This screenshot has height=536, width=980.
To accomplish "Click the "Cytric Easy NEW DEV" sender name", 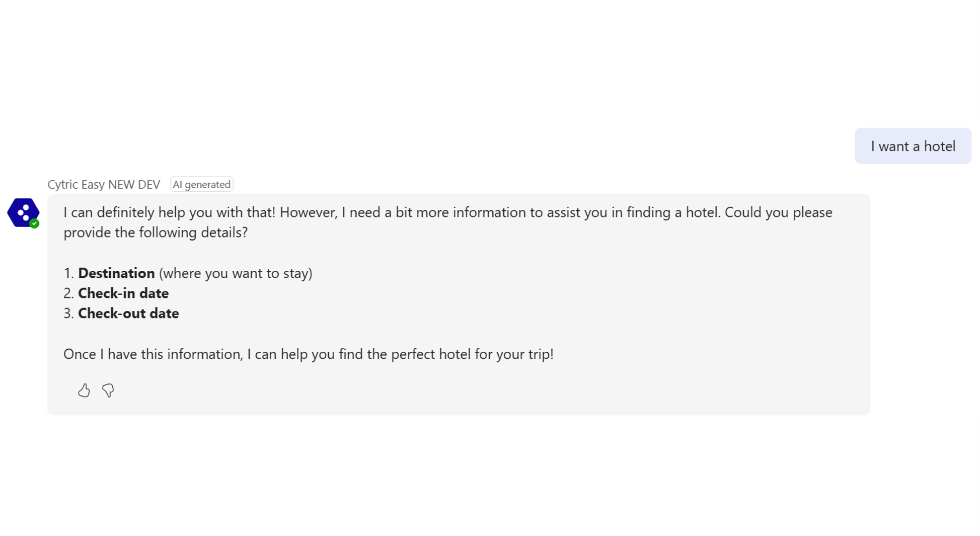I will click(x=104, y=184).
